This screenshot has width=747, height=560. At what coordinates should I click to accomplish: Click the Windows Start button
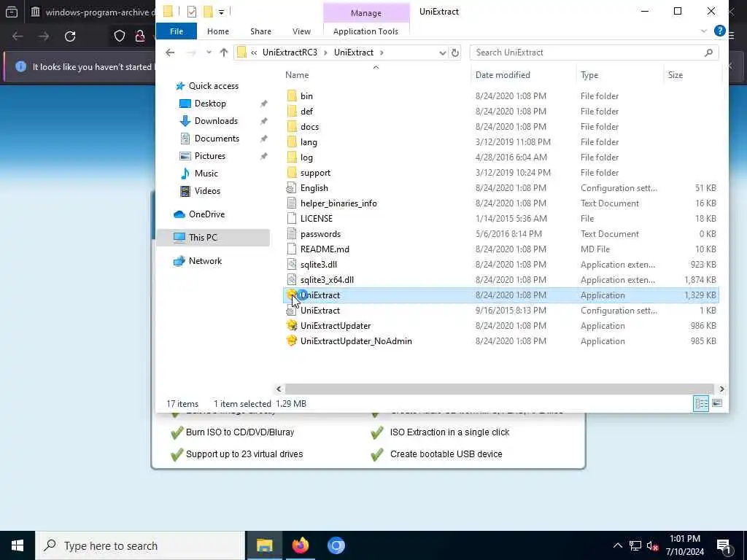(x=18, y=545)
